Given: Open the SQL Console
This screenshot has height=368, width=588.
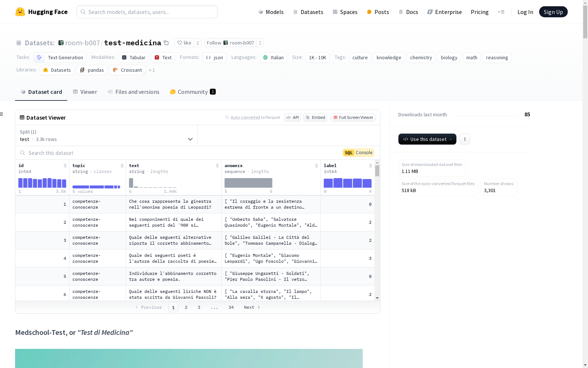Looking at the screenshot, I should [358, 153].
